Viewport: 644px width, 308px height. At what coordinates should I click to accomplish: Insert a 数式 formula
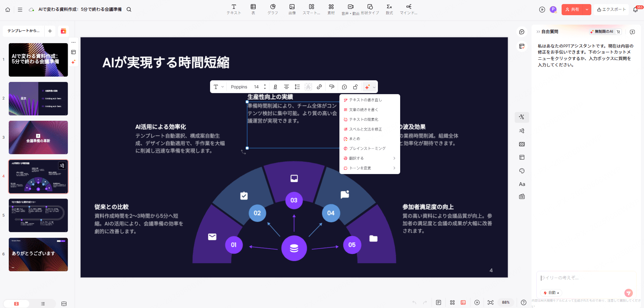point(389,9)
